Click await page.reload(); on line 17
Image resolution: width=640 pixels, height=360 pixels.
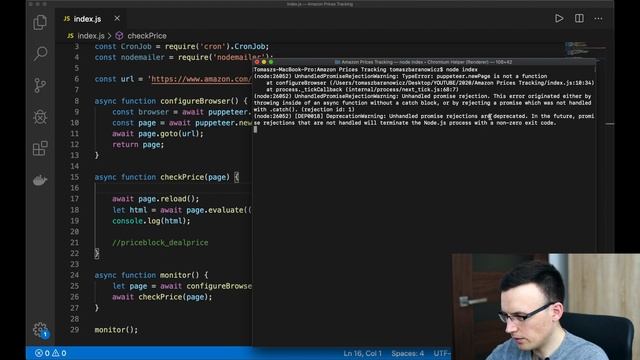[156, 199]
